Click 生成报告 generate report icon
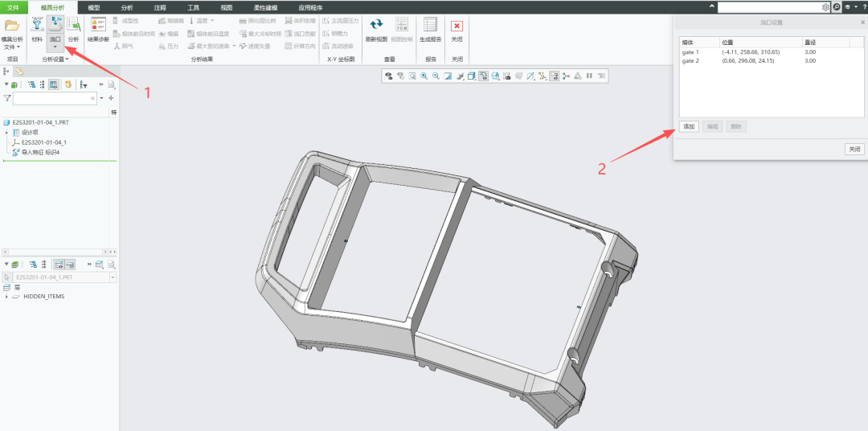The height and width of the screenshot is (431, 868). tap(430, 25)
